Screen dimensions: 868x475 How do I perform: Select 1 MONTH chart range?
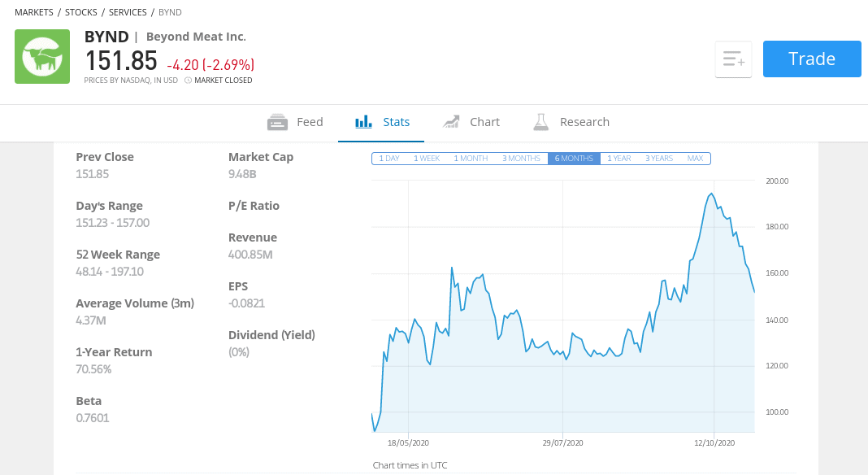[471, 159]
